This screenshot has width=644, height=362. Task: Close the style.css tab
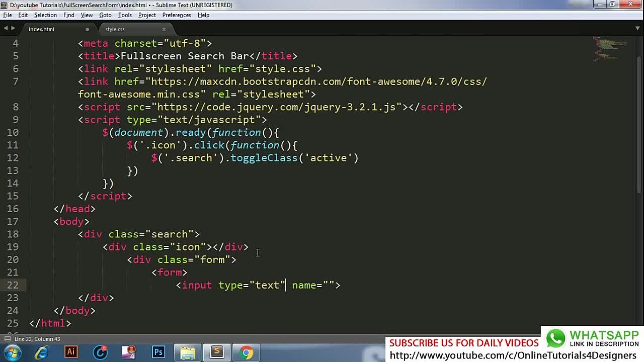(164, 29)
